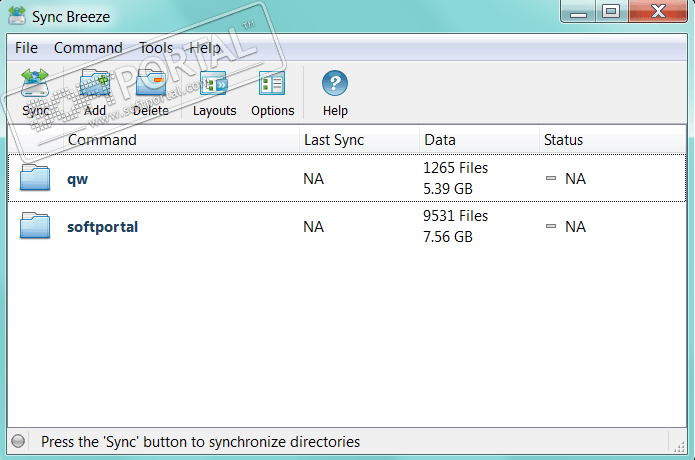Open the Tools menu

(156, 48)
